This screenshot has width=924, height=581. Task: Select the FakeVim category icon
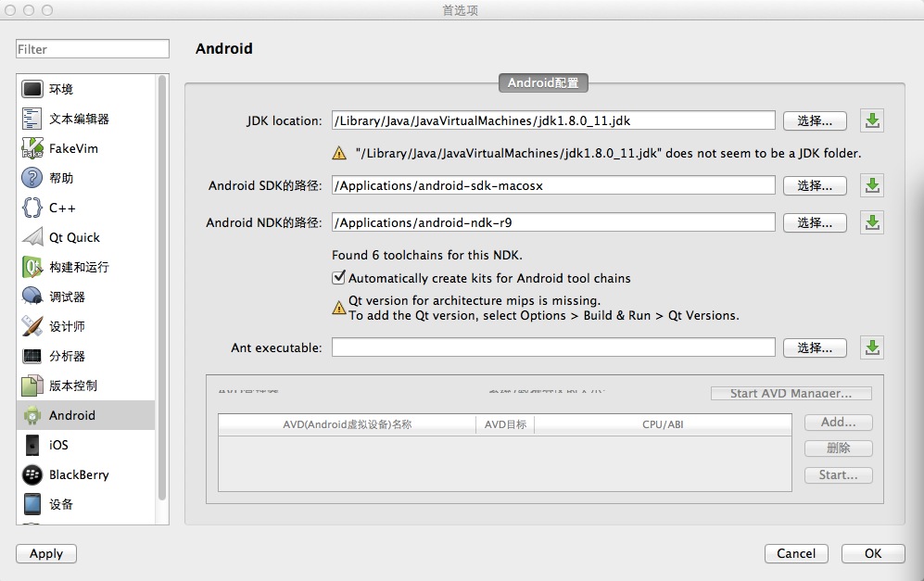pyautogui.click(x=32, y=148)
